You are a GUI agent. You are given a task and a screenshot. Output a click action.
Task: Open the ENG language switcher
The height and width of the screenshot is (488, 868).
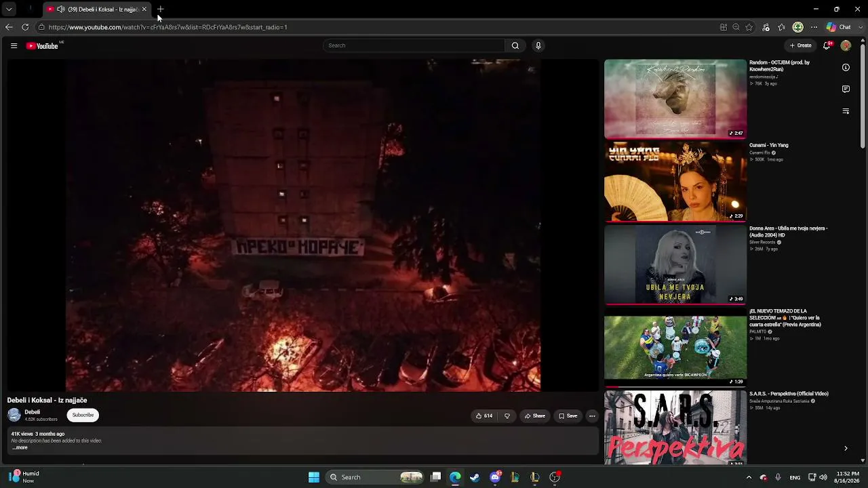pyautogui.click(x=795, y=477)
